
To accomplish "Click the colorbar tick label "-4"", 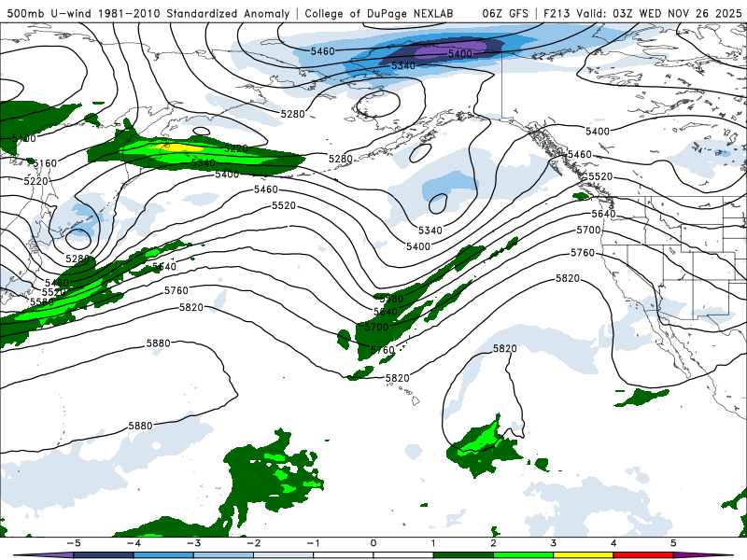I will pos(134,543).
